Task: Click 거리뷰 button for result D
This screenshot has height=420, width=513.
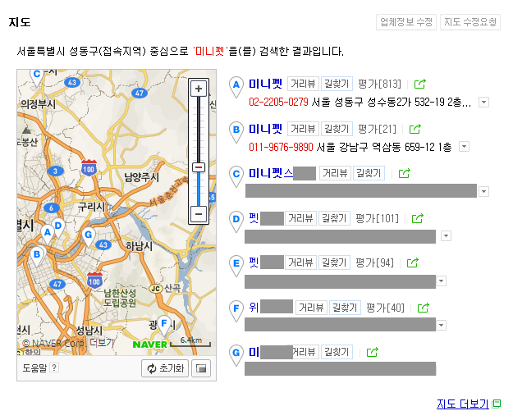Action: (x=300, y=218)
